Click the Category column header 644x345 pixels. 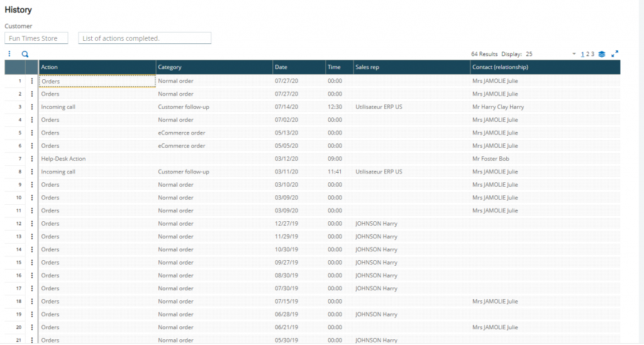coord(214,67)
